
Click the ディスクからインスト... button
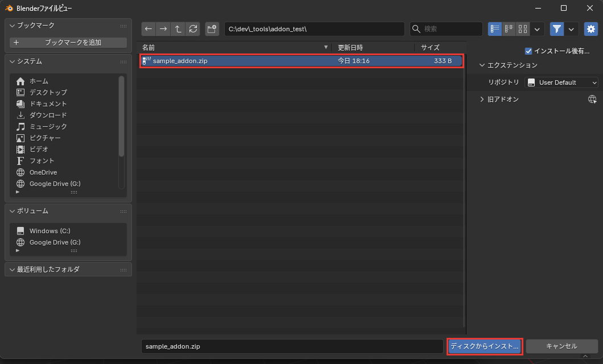pos(485,346)
